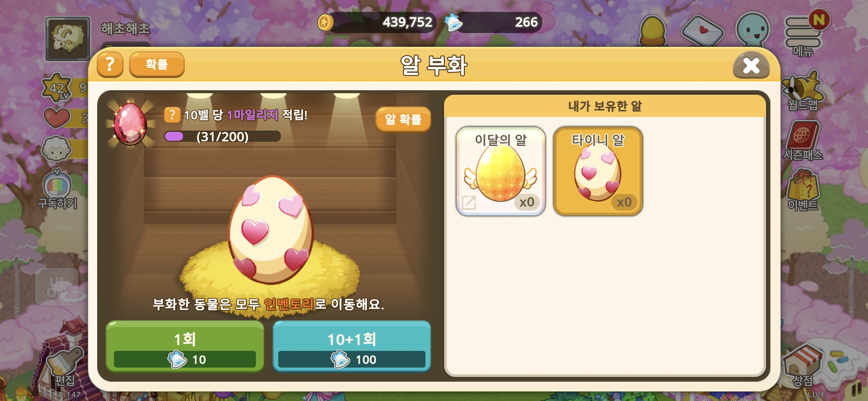Hatch eleven with the 10+1회 button

pos(352,346)
